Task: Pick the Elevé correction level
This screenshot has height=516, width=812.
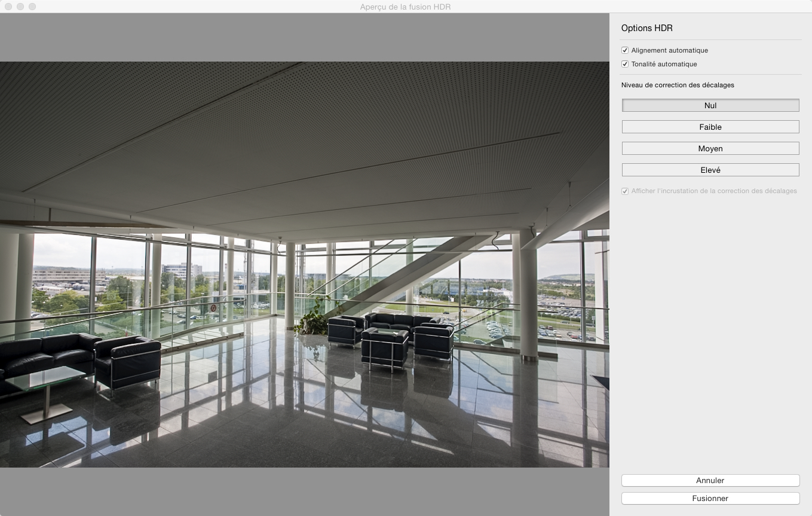Action: (710, 170)
